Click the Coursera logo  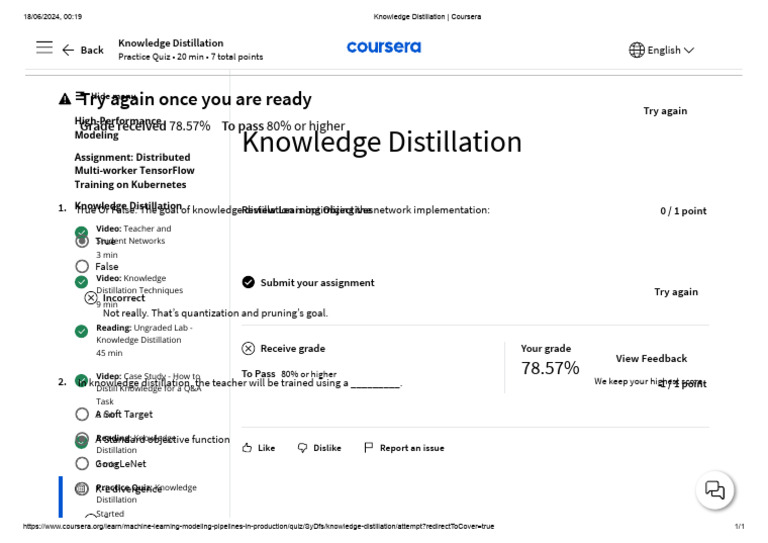[384, 47]
